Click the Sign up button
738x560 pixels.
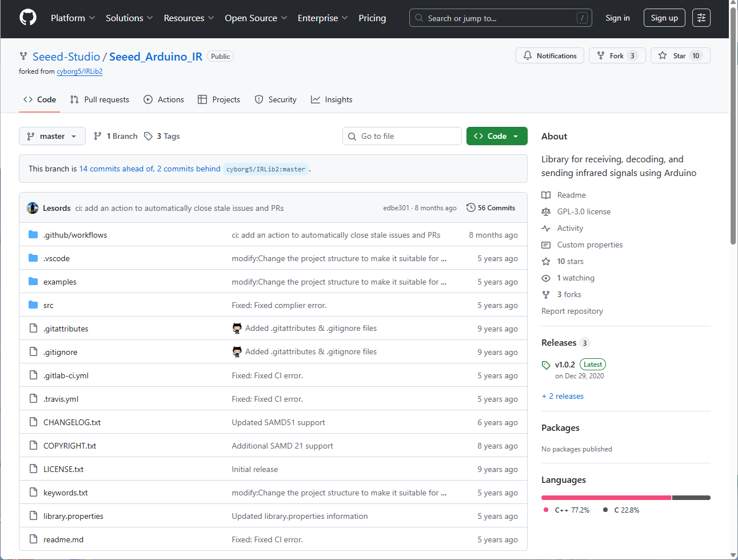tap(664, 18)
